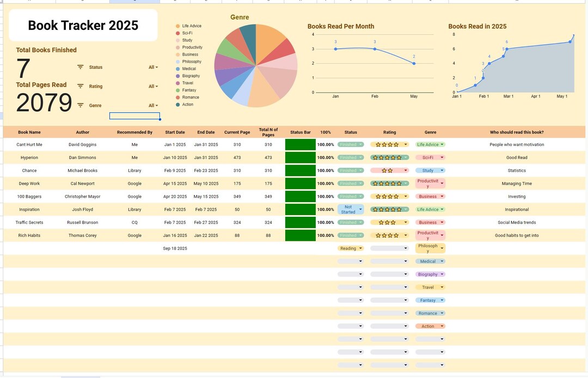Select the Dan Simmons author cell
Screen dimensions: 588x378
coord(83,157)
